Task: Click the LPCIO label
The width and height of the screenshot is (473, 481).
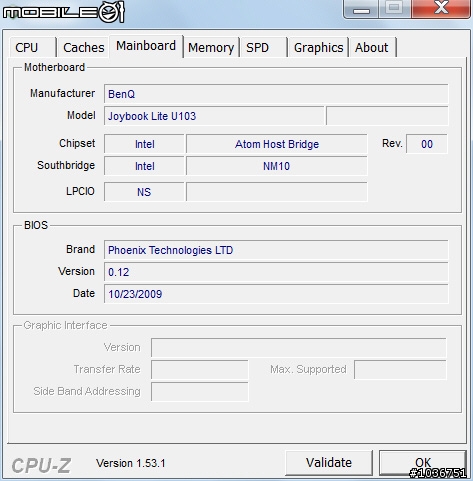Action: tap(80, 191)
